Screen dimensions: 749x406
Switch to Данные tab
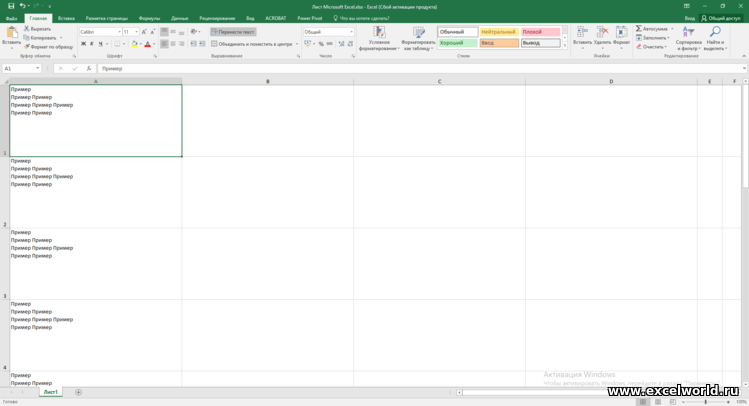[179, 18]
